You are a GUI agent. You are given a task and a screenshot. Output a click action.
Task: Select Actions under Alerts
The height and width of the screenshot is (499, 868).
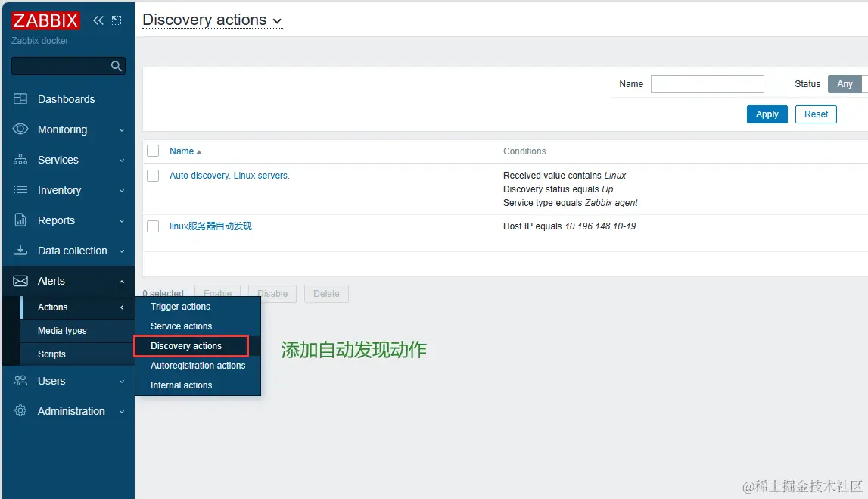pyautogui.click(x=52, y=307)
